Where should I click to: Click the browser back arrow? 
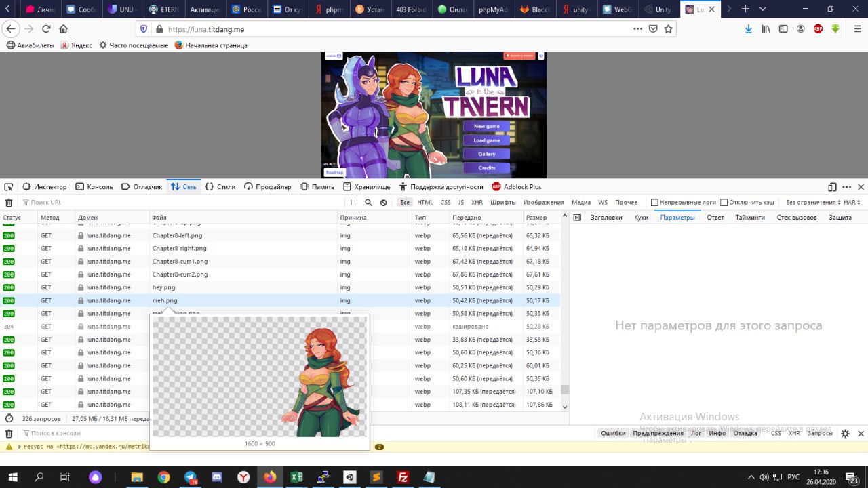coord(11,29)
